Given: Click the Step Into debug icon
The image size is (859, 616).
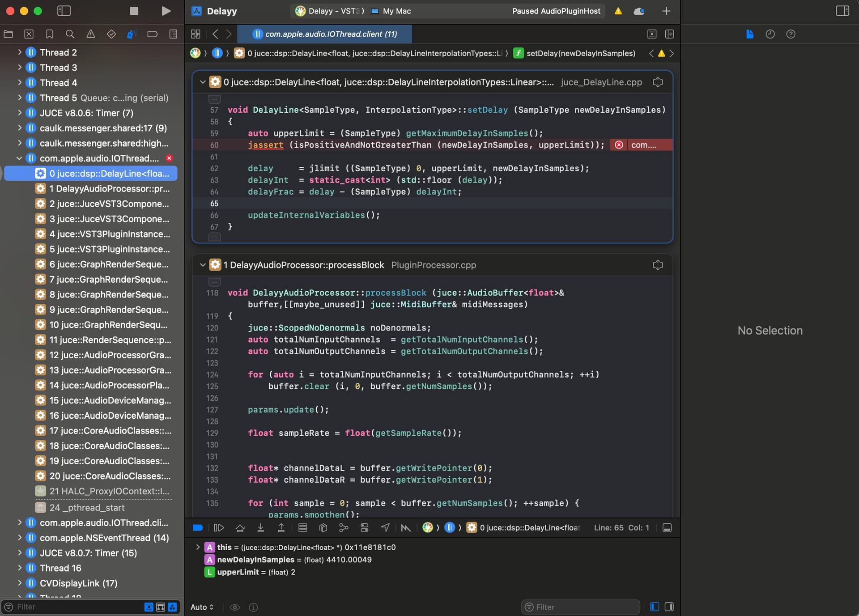Looking at the screenshot, I should 260,528.
